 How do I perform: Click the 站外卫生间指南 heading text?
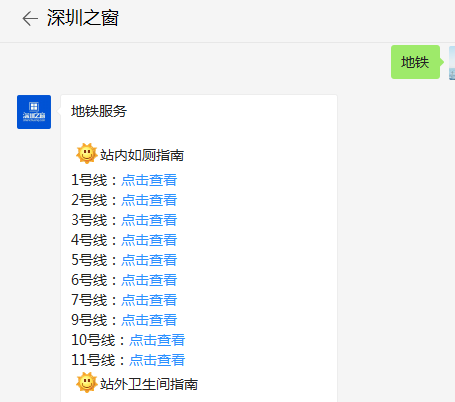149,384
